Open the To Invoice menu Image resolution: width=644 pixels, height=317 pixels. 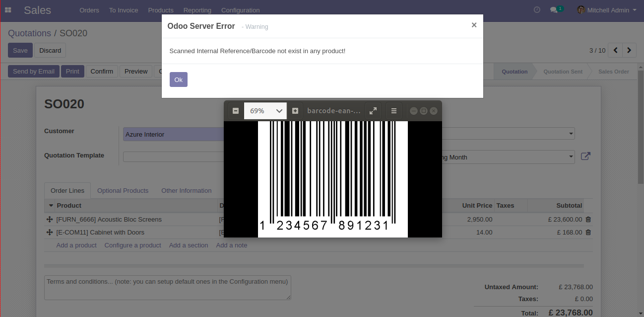point(124,10)
